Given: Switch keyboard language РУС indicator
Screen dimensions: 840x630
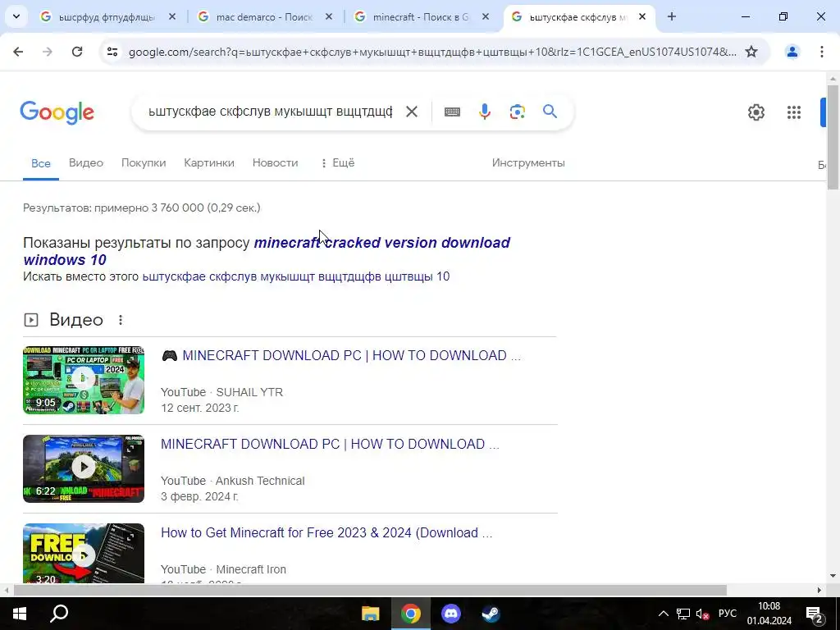Looking at the screenshot, I should (728, 614).
